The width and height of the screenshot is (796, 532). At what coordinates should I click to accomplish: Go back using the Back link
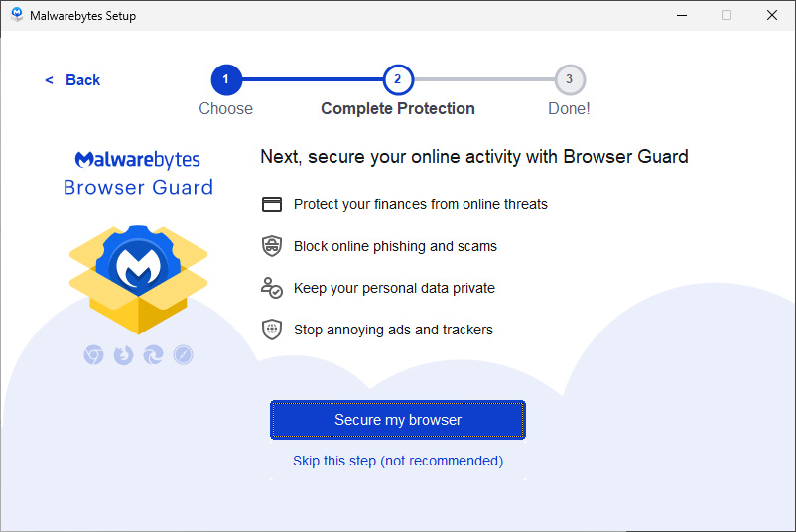tap(73, 80)
